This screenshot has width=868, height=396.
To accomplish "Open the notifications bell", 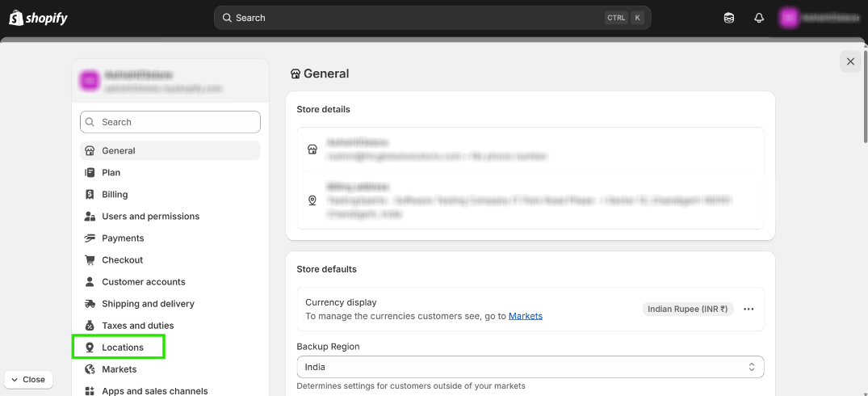I will point(759,18).
